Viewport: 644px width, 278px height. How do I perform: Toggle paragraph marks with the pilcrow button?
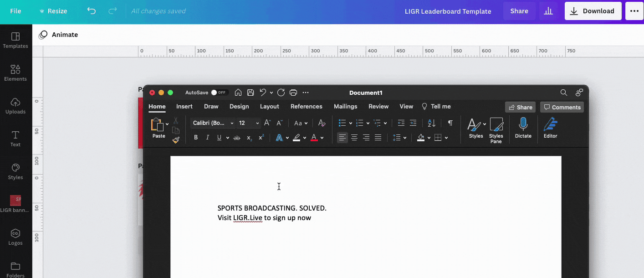point(450,123)
